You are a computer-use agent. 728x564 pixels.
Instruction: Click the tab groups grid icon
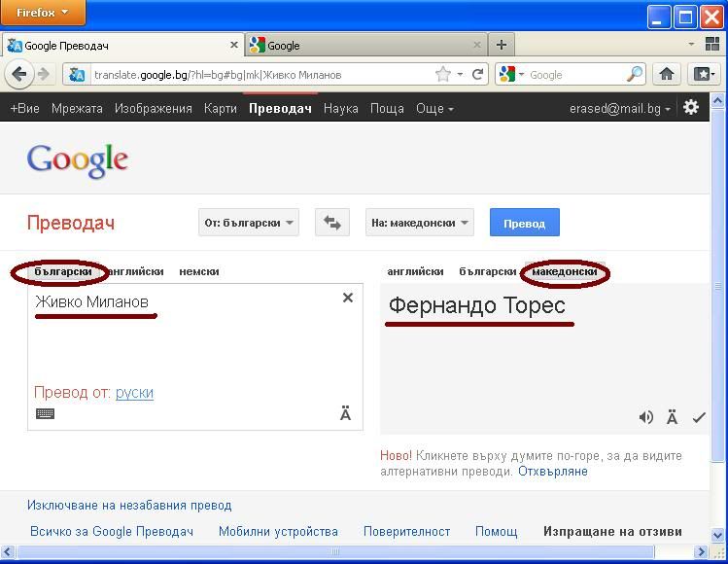(x=712, y=44)
